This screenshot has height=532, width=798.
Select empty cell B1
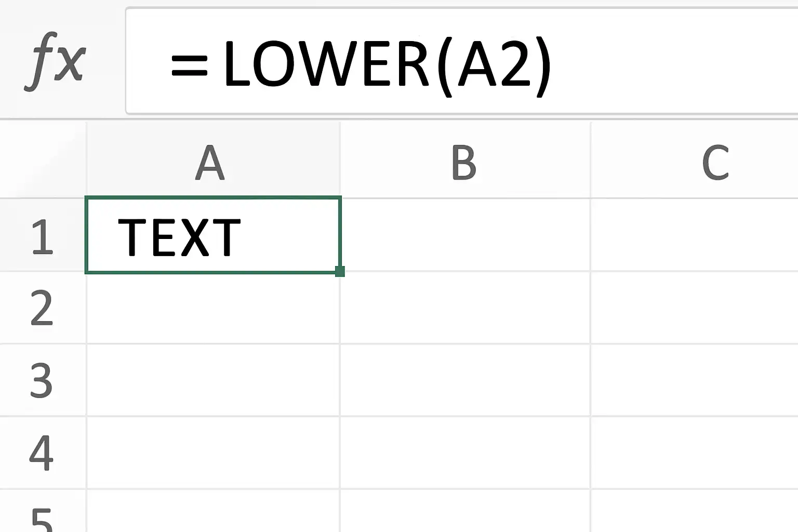coord(465,235)
